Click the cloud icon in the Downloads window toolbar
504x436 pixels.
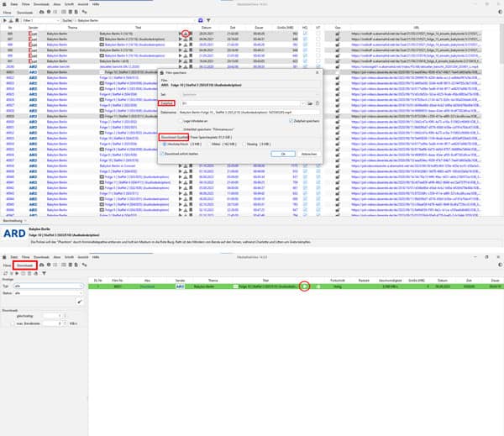pyautogui.click(x=42, y=265)
